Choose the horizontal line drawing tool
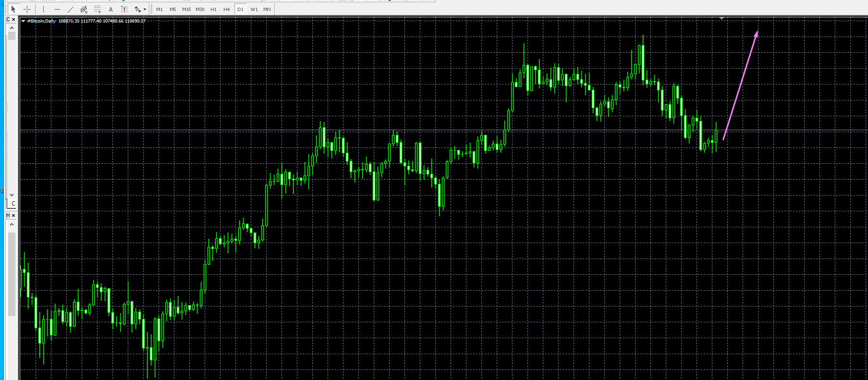 click(57, 9)
